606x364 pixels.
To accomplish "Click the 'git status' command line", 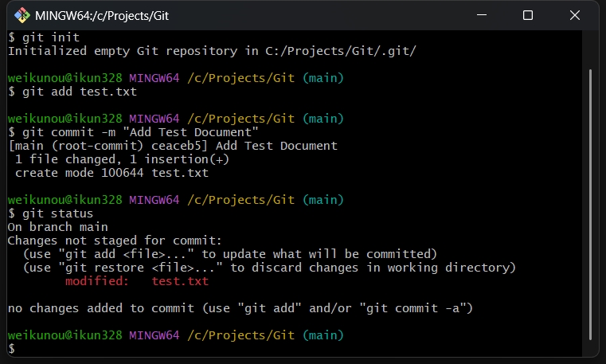I will coord(50,213).
